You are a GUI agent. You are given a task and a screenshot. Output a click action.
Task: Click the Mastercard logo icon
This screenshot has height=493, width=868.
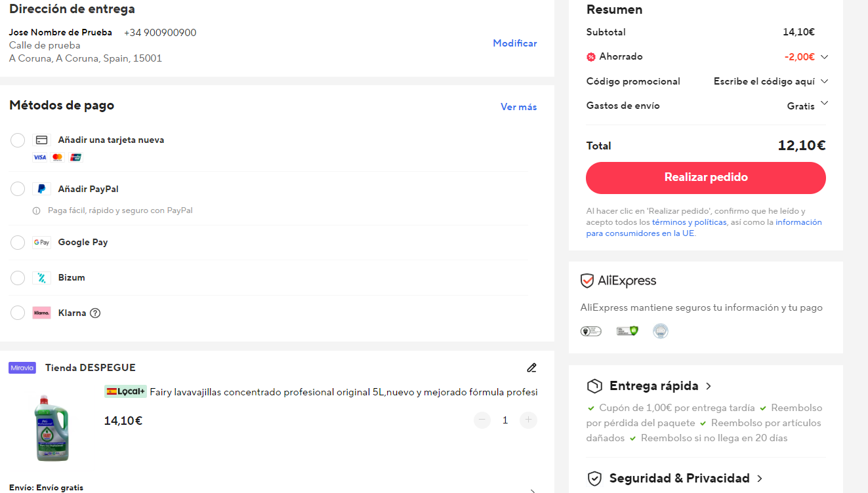point(58,157)
